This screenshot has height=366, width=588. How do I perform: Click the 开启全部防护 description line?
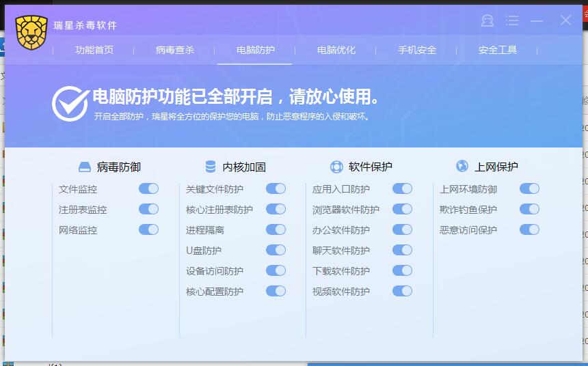coord(232,117)
